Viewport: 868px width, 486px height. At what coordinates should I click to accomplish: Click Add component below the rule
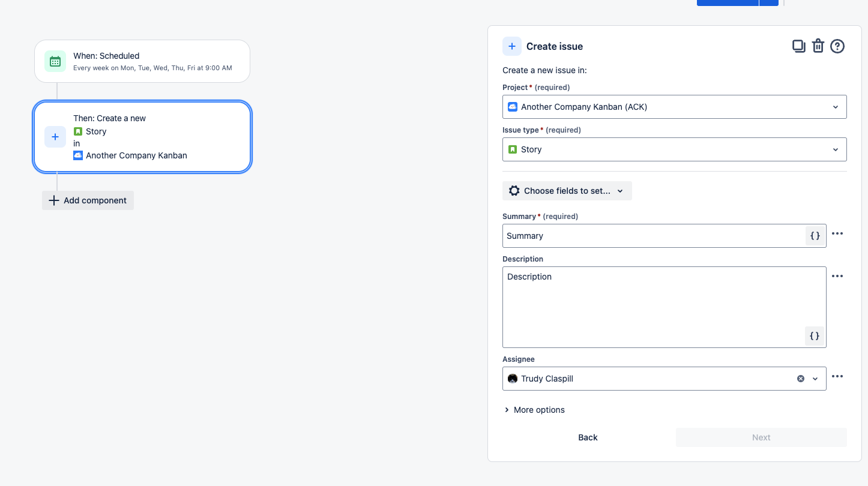[x=88, y=200]
